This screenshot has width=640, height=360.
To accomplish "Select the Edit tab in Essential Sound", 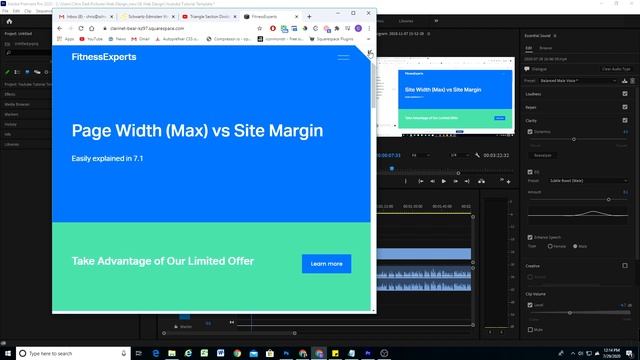I will coord(529,48).
